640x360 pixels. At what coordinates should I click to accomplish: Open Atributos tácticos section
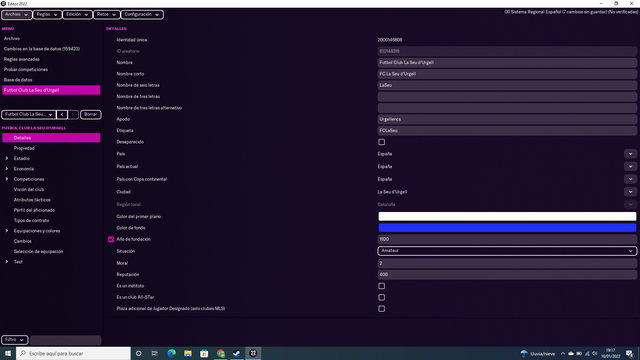point(32,200)
